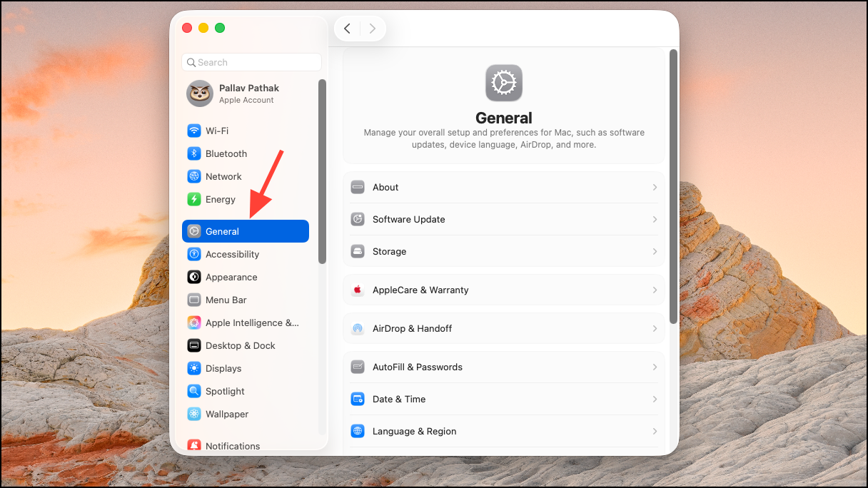Click the AutoFill & Passwords chevron
868x488 pixels.
(655, 367)
